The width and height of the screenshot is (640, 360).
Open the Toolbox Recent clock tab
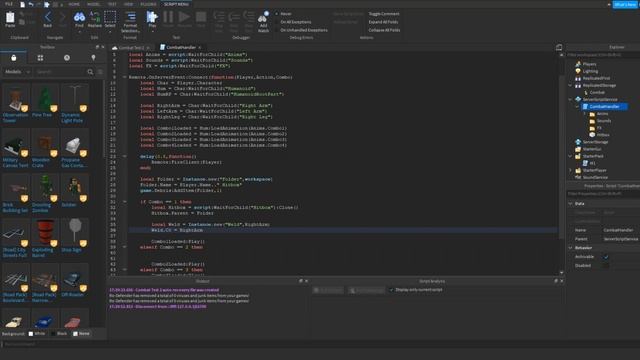pyautogui.click(x=67, y=58)
